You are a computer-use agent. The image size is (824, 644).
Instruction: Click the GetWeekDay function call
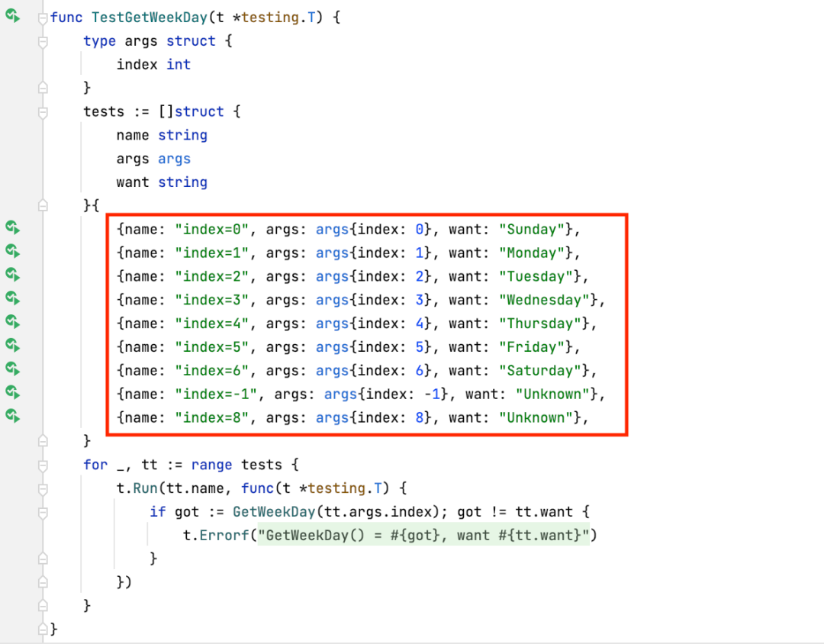274,512
